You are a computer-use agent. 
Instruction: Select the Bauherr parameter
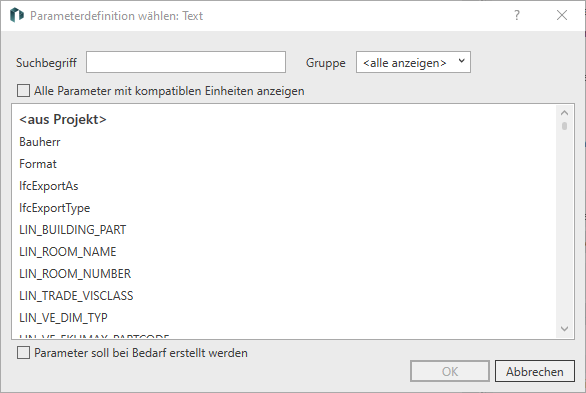[x=40, y=142]
